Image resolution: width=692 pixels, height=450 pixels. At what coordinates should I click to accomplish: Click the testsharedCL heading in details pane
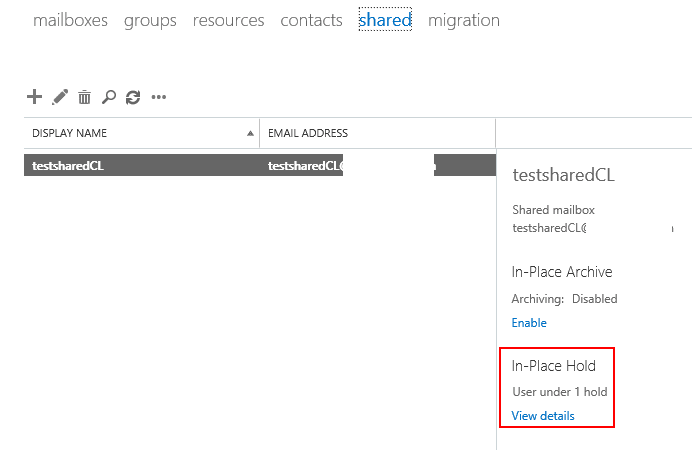click(562, 175)
